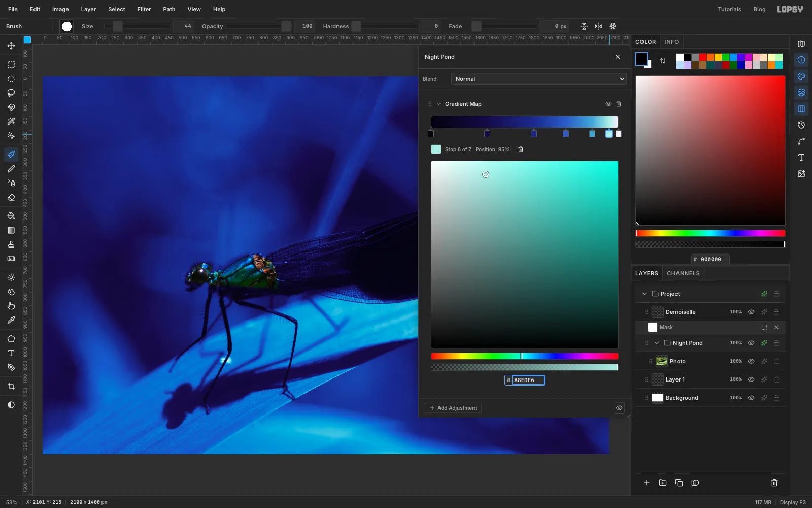812x508 pixels.
Task: Switch to the Info tab
Action: [671, 42]
